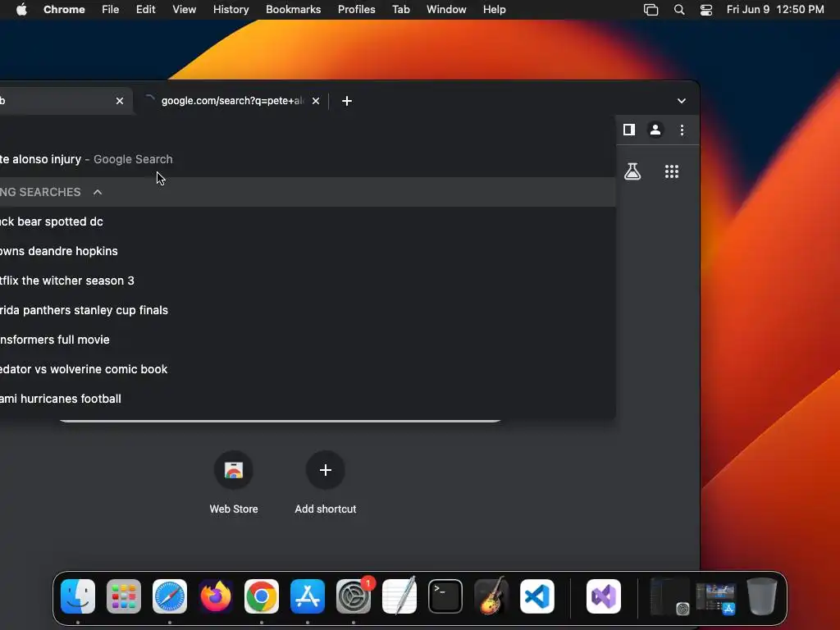Open a new tab with plus button
This screenshot has height=630, width=840.
point(347,101)
